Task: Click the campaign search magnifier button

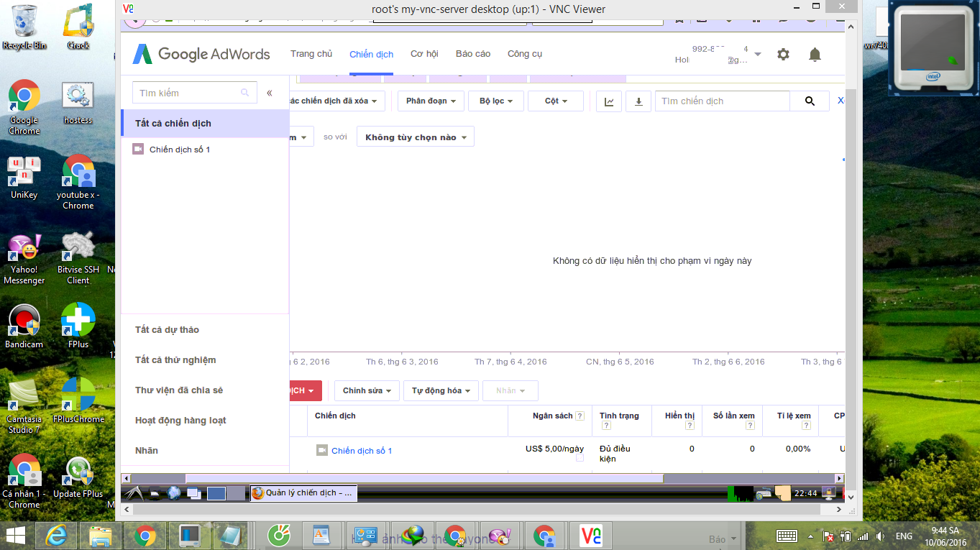Action: click(x=810, y=101)
